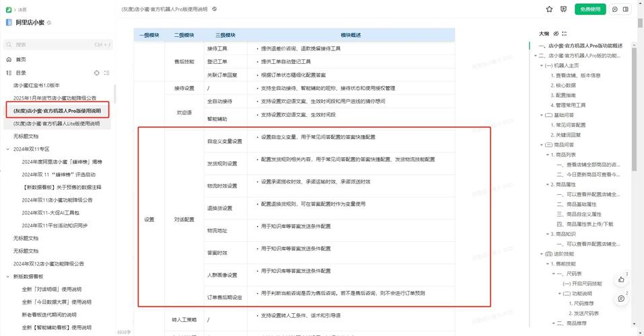Jump to outline item 1. 常见问答配置

point(568,125)
